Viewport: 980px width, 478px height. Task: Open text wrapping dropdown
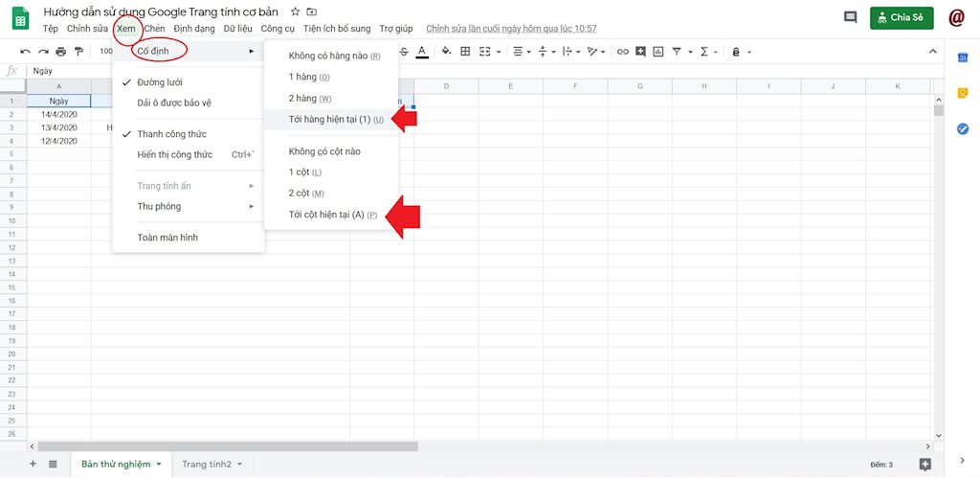pyautogui.click(x=570, y=52)
